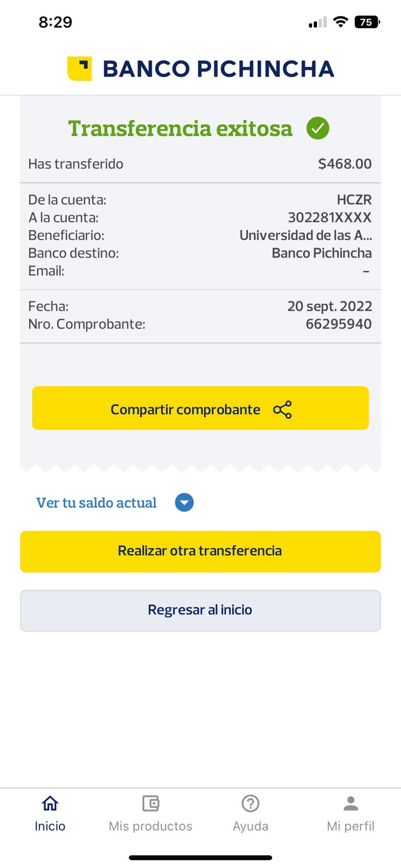The width and height of the screenshot is (401, 868).
Task: Expand balance with the blue arrow button
Action: tap(184, 502)
